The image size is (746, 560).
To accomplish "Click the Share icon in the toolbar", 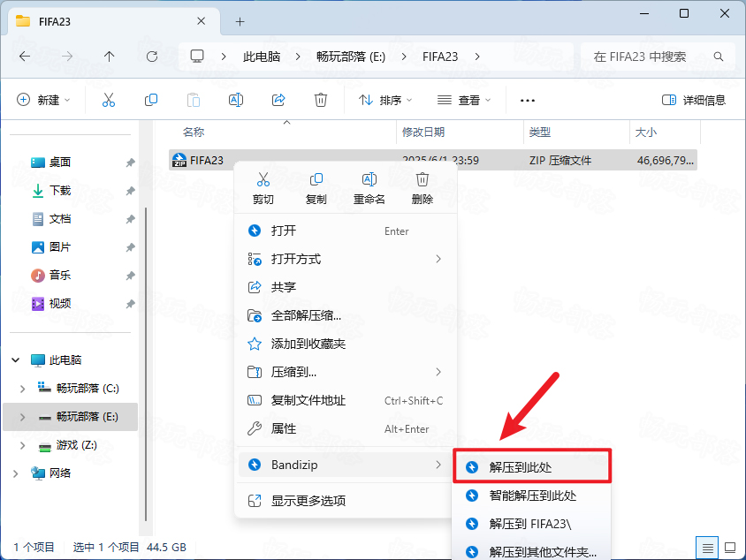I will tap(278, 101).
